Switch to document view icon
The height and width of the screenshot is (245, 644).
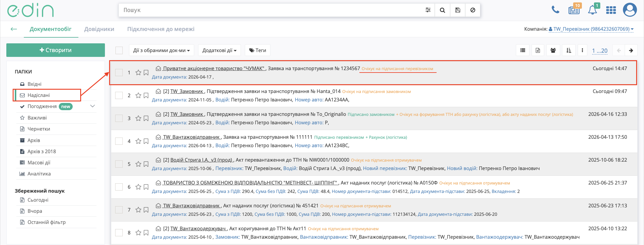point(538,50)
